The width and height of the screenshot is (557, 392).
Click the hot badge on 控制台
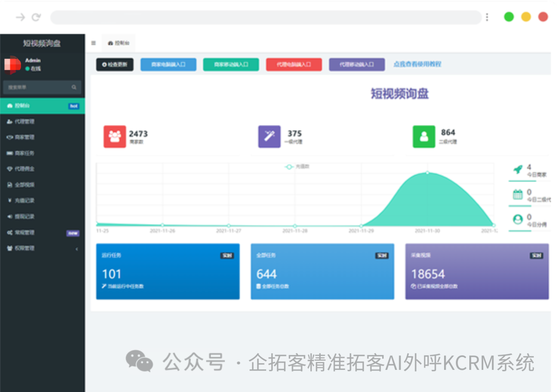pos(74,106)
